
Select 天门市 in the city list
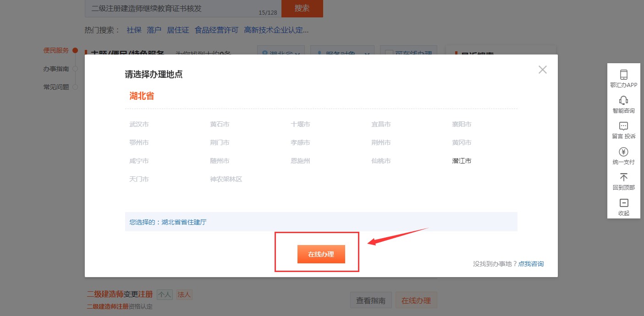click(x=139, y=179)
